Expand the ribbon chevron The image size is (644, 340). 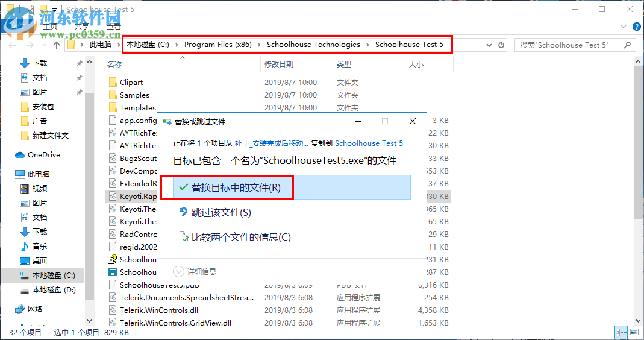point(624,27)
